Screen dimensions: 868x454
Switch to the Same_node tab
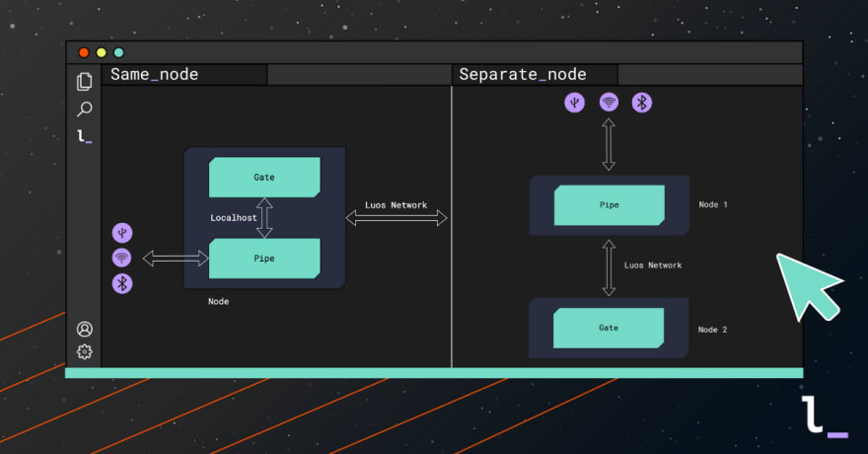click(184, 74)
